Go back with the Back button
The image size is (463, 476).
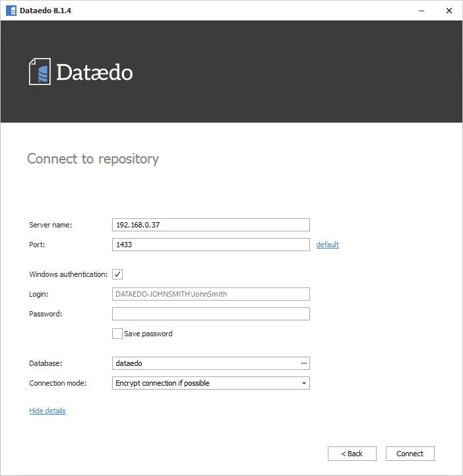pyautogui.click(x=352, y=454)
